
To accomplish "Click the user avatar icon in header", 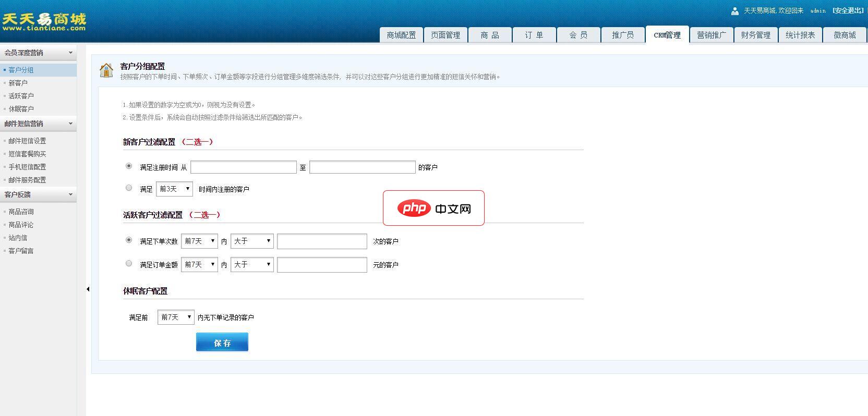I will coord(734,11).
